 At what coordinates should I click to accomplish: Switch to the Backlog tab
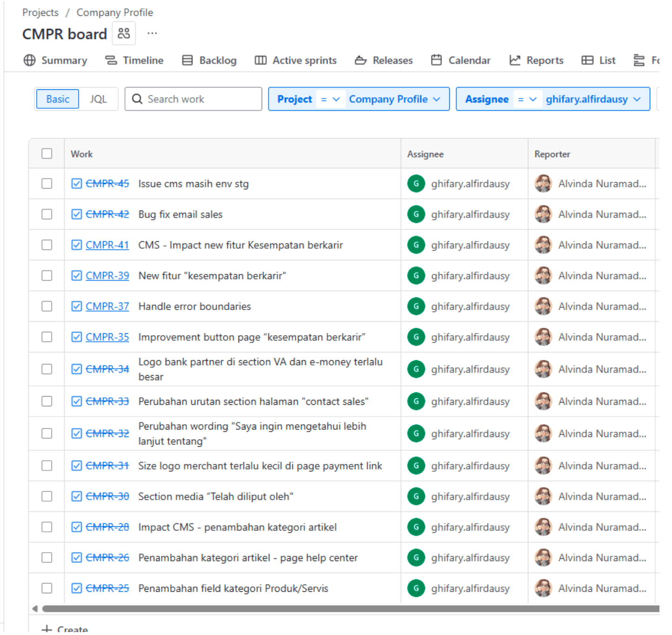pos(209,60)
